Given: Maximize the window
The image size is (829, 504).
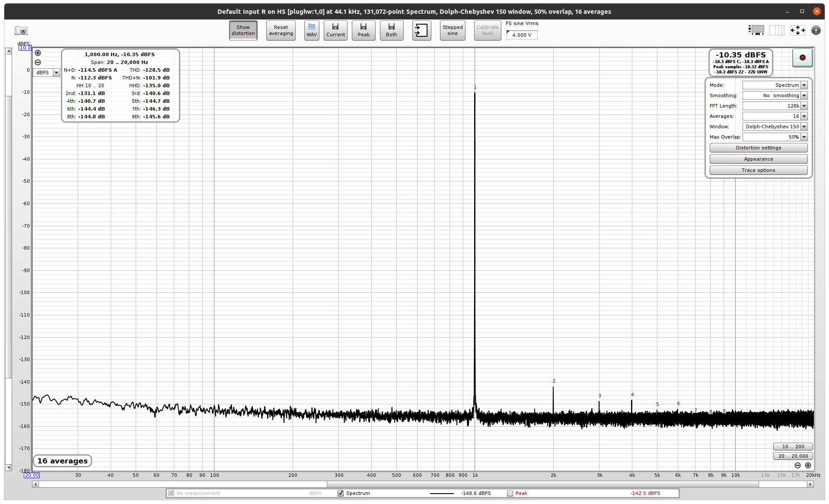Looking at the screenshot, I should coord(802,12).
